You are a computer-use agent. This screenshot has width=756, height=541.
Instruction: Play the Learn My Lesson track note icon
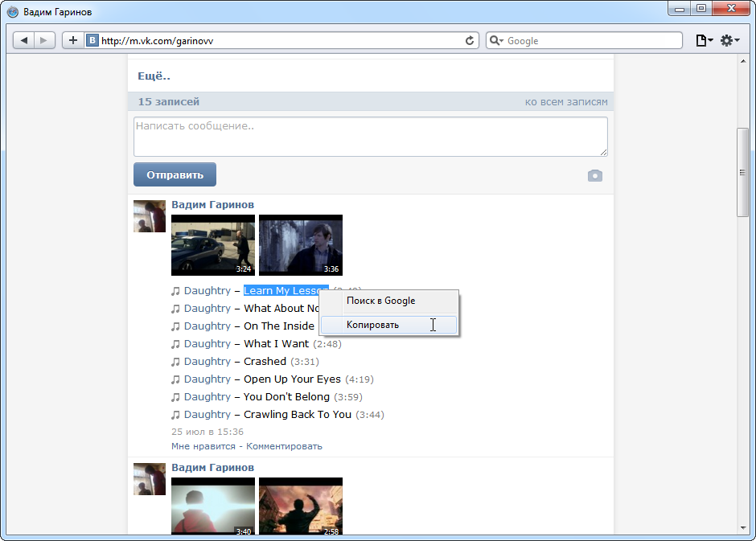pyautogui.click(x=175, y=291)
